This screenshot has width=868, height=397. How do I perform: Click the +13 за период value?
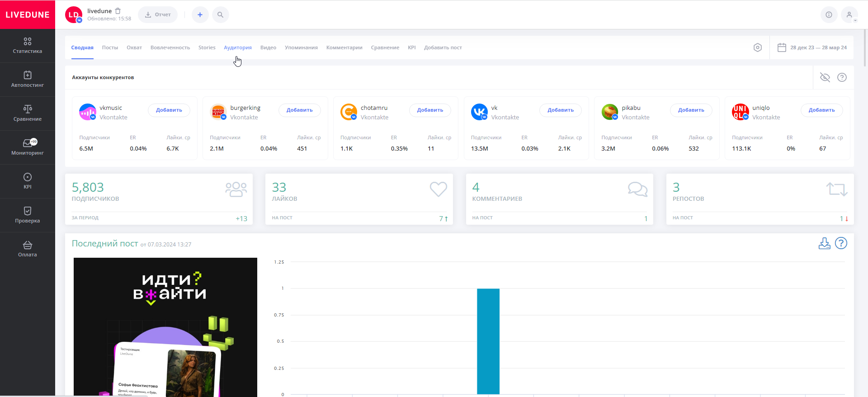pyautogui.click(x=241, y=218)
